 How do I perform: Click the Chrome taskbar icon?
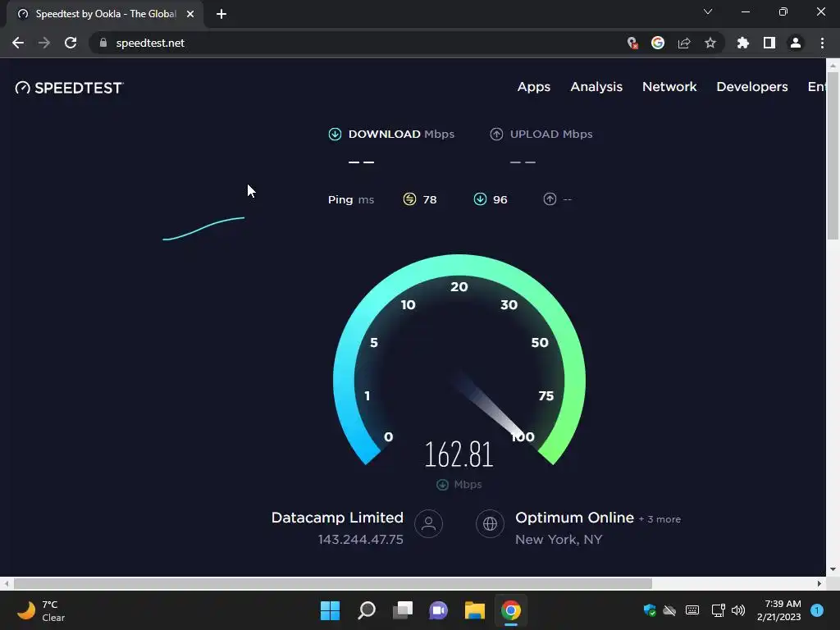[510, 610]
